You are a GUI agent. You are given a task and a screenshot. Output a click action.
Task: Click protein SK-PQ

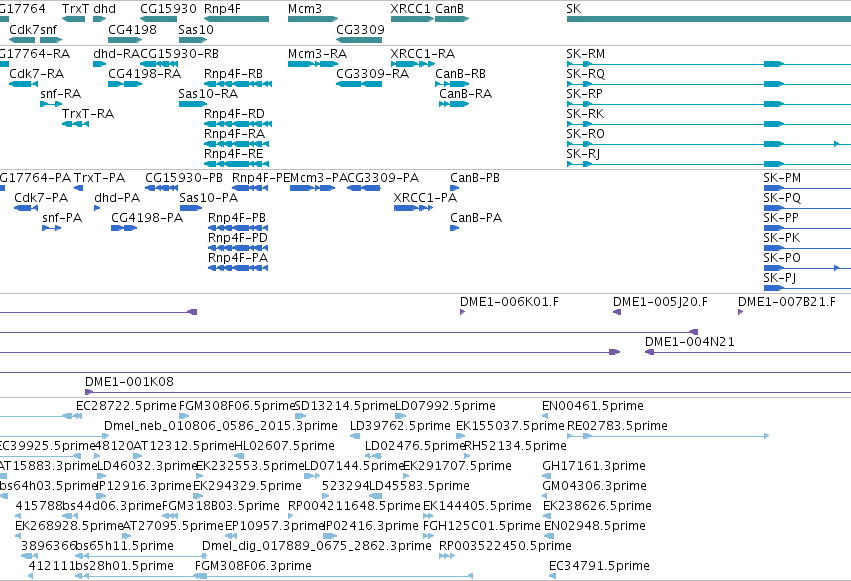pos(782,198)
